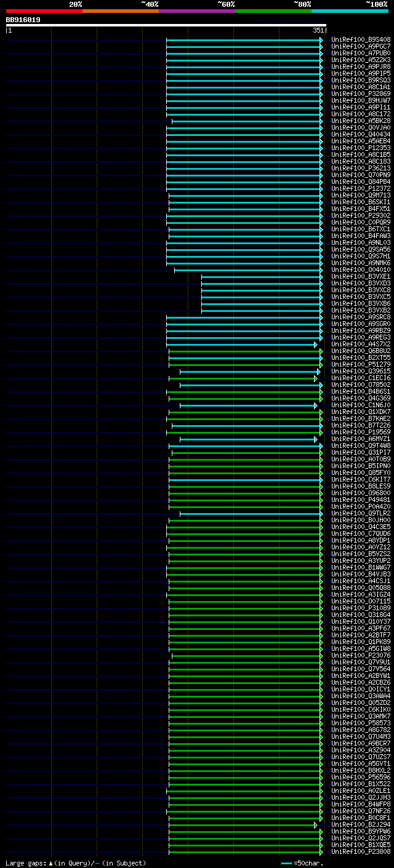Select hit UniRef100_P36213
The height and width of the screenshot is (868, 394).
[361, 169]
